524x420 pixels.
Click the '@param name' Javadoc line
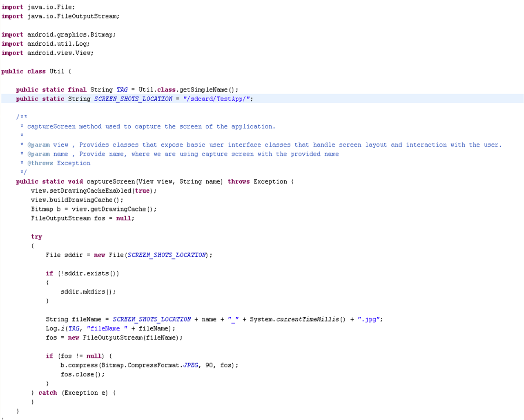tap(179, 154)
